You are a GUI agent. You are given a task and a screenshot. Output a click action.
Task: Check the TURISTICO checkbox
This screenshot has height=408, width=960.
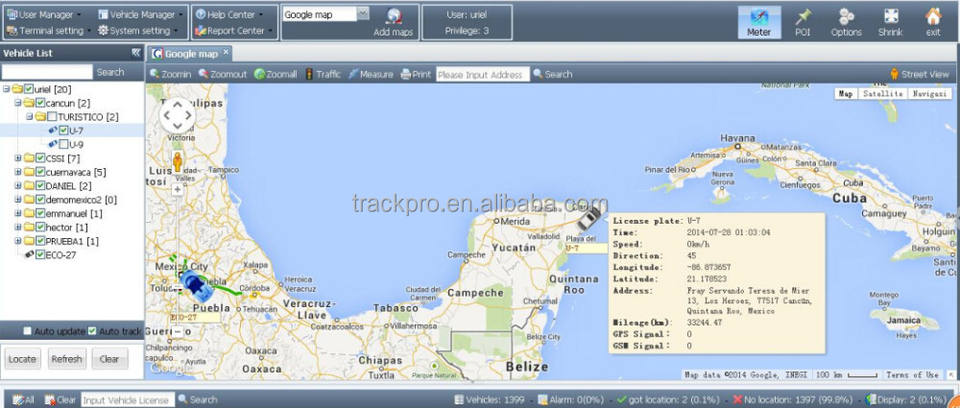click(52, 116)
